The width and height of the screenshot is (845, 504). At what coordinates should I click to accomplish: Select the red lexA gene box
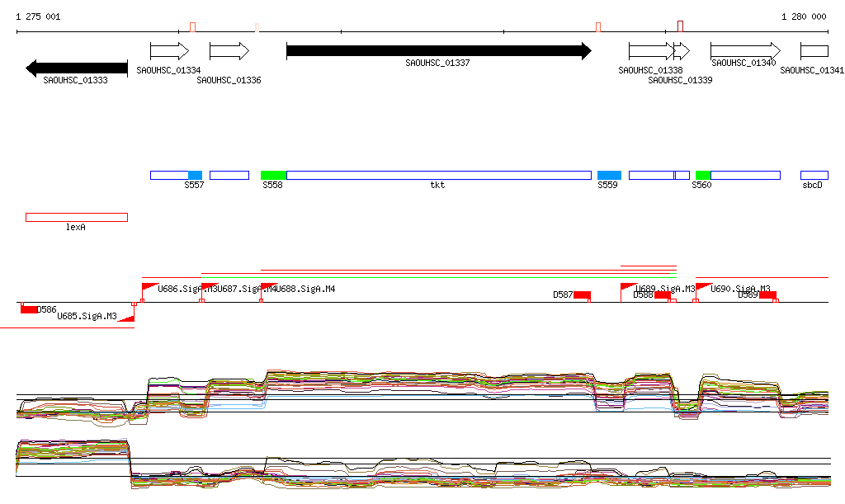click(76, 217)
